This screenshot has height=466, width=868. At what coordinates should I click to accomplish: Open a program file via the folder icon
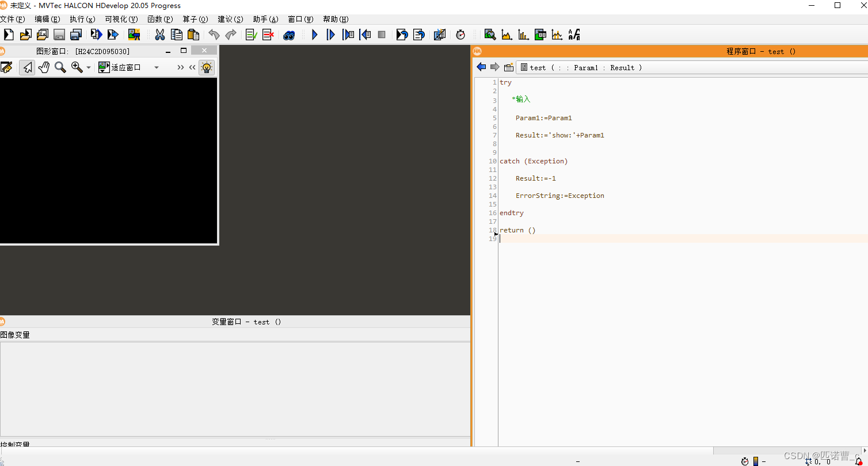(x=25, y=35)
